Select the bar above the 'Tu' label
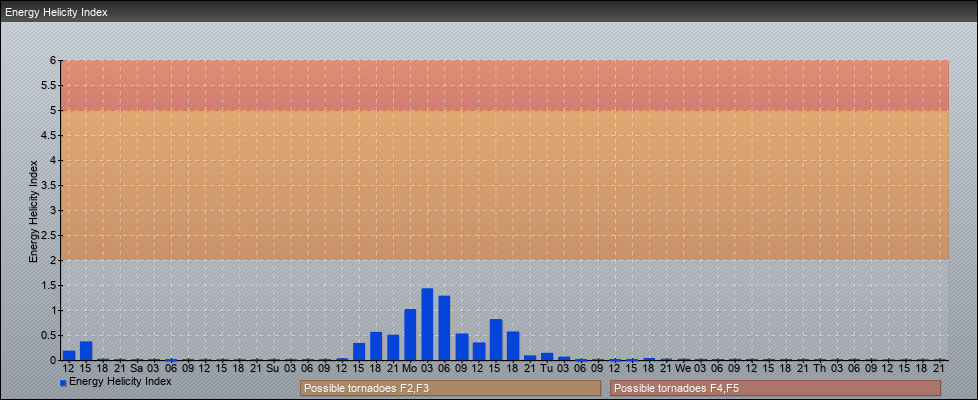The width and height of the screenshot is (978, 400). pos(546,356)
